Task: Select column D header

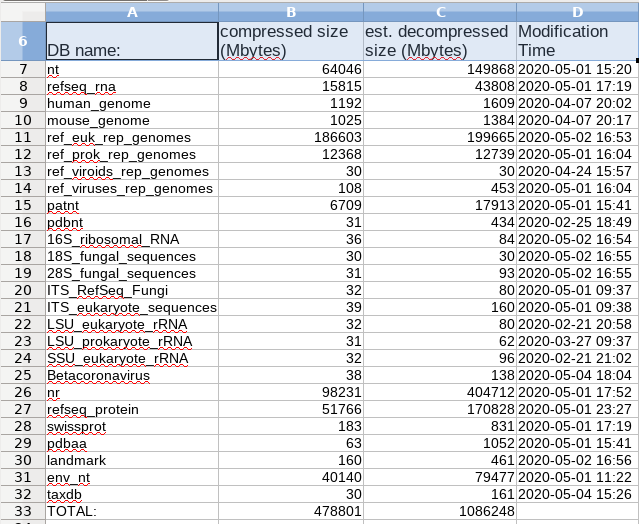Action: 577,11
